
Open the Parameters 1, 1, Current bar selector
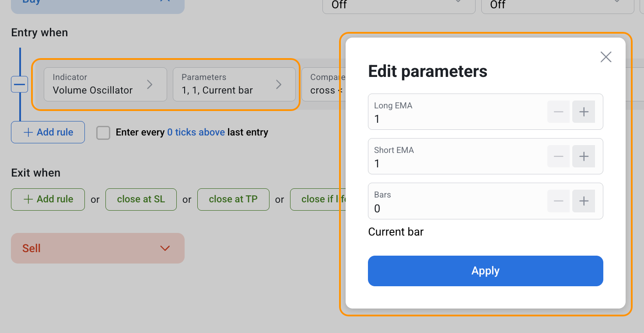(x=234, y=84)
